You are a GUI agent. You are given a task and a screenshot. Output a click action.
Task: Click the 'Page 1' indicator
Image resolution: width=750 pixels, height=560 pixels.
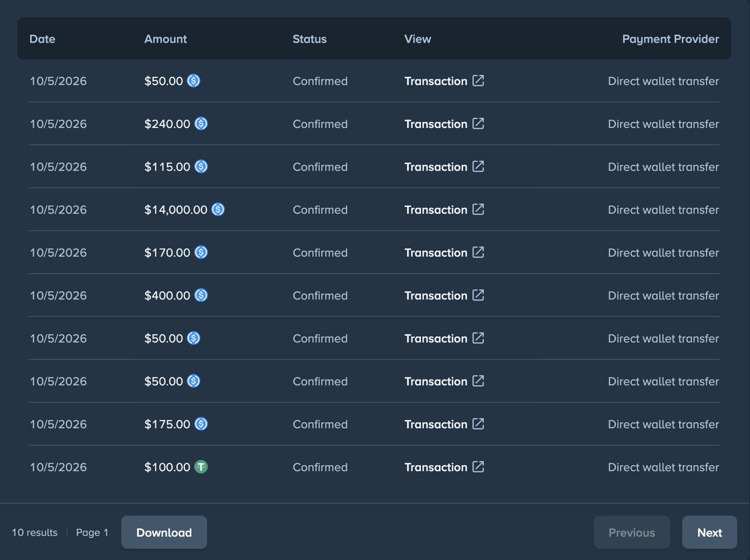click(92, 532)
